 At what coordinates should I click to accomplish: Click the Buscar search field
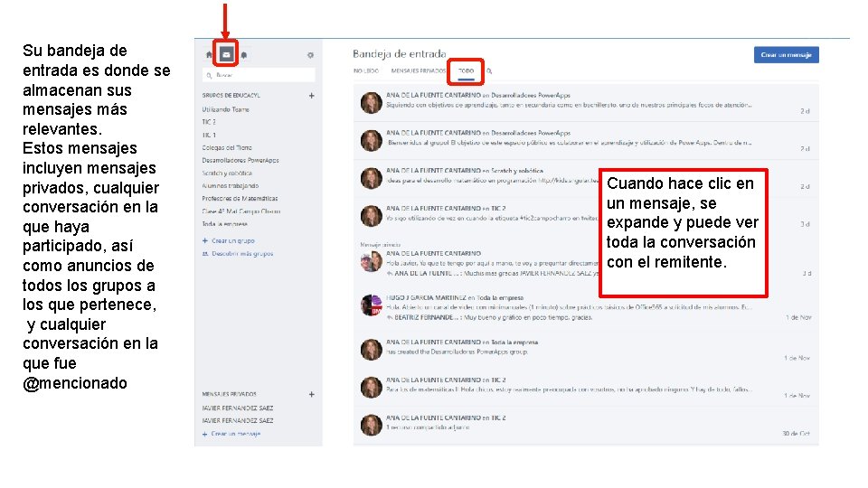pos(259,75)
